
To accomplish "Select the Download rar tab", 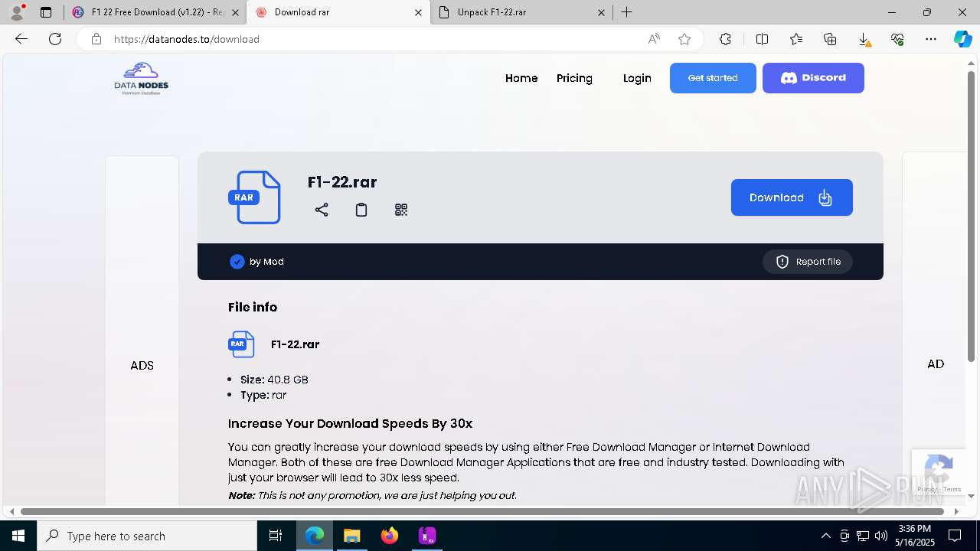I will click(x=338, y=12).
